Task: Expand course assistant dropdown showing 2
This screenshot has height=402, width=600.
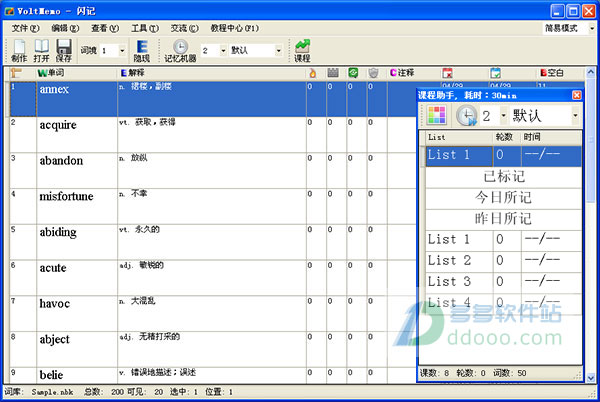Action: [503, 115]
